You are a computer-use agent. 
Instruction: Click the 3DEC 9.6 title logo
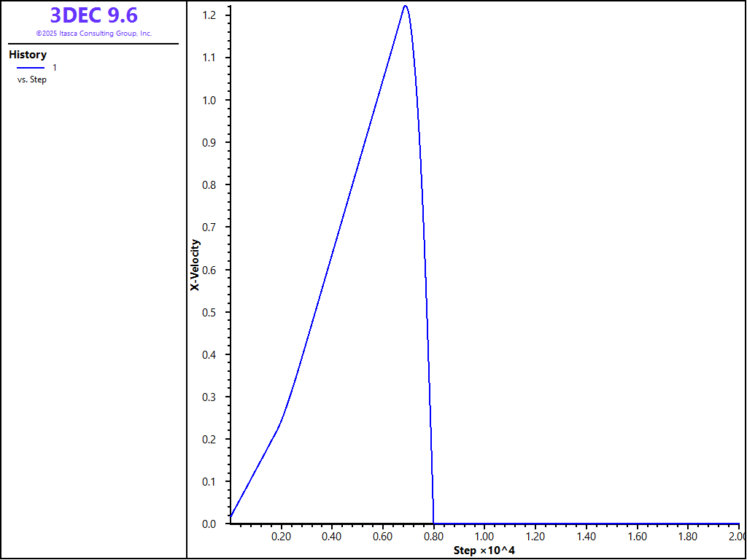[93, 15]
